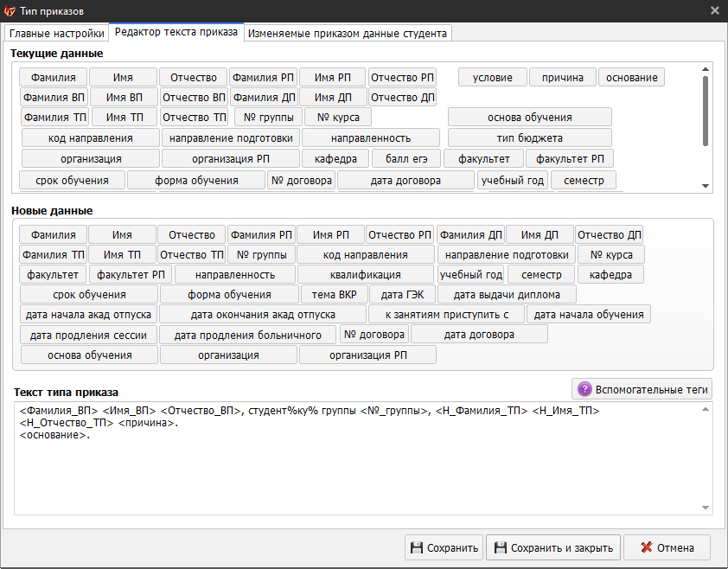The image size is (728, 569).
Task: Switch to Изменяемые приказом данные студента tab
Action: (x=348, y=33)
